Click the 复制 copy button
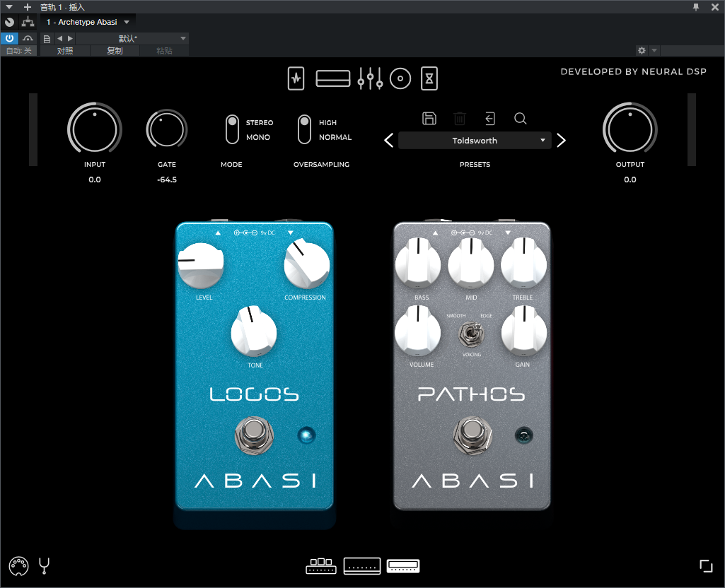Viewport: 725px width, 588px height. (x=115, y=51)
